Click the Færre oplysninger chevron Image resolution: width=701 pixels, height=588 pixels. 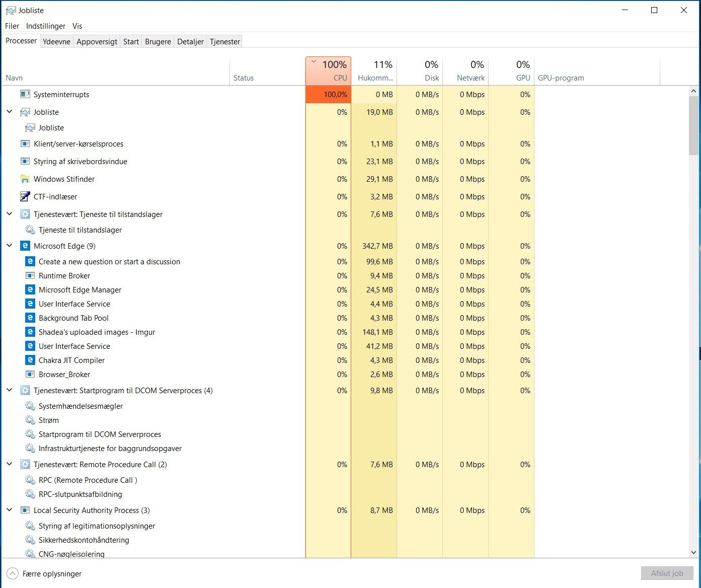[12, 573]
